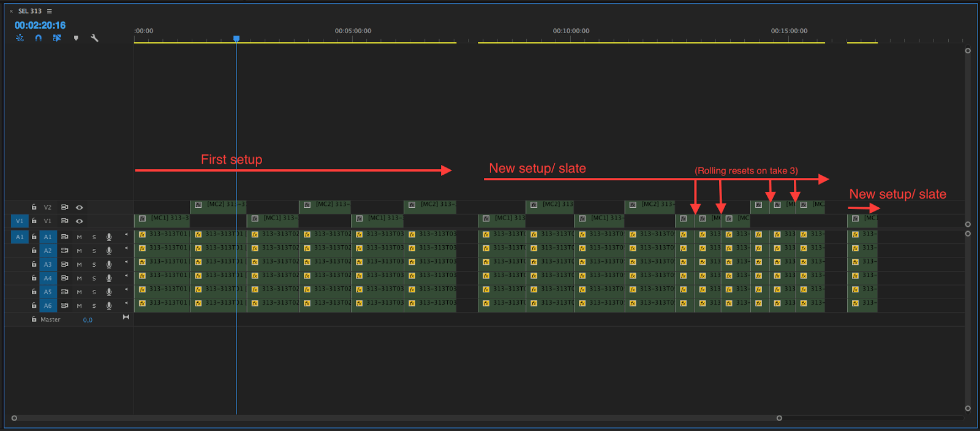Select the first 313-313T02 clip on A3
The width and height of the screenshot is (980, 431).
pyautogui.click(x=273, y=264)
